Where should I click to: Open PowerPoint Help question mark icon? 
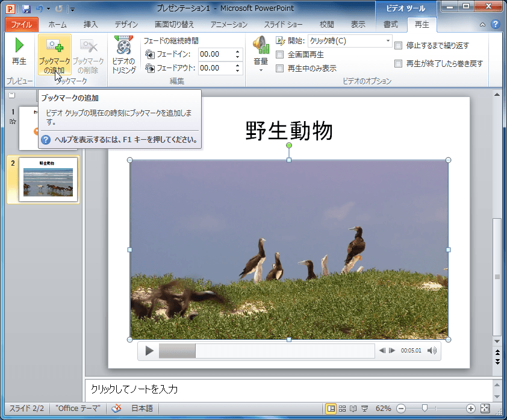[x=495, y=24]
